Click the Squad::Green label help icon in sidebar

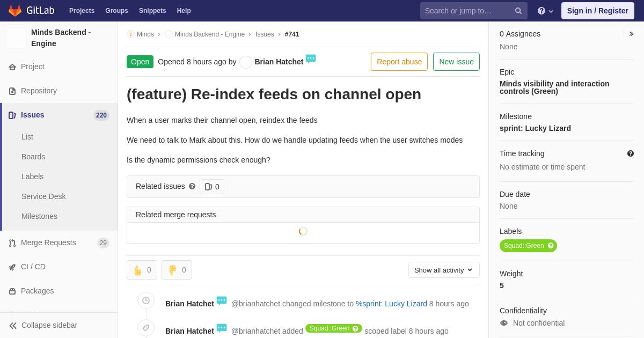(x=551, y=246)
